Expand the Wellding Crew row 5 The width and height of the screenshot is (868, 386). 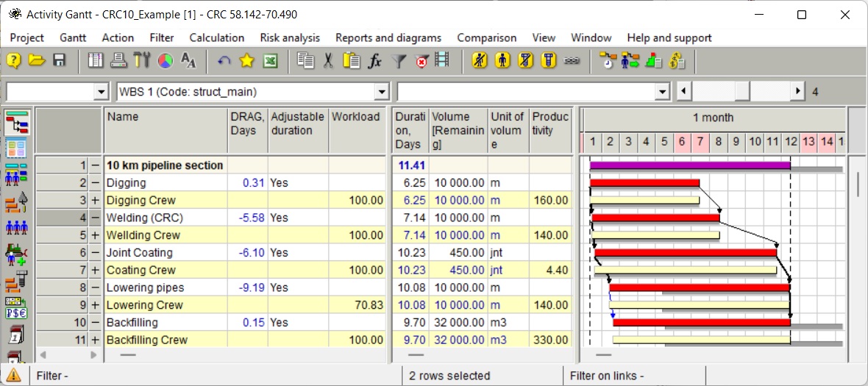(95, 235)
